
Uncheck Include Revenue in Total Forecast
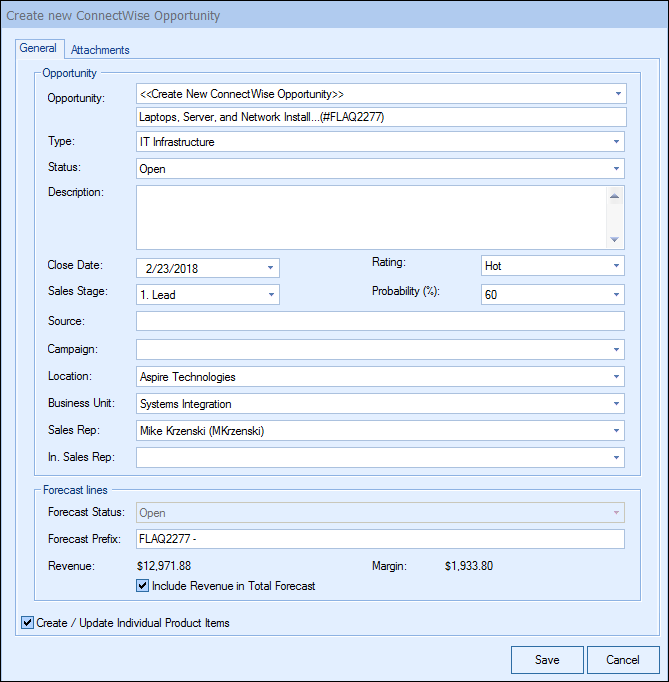coord(142,586)
